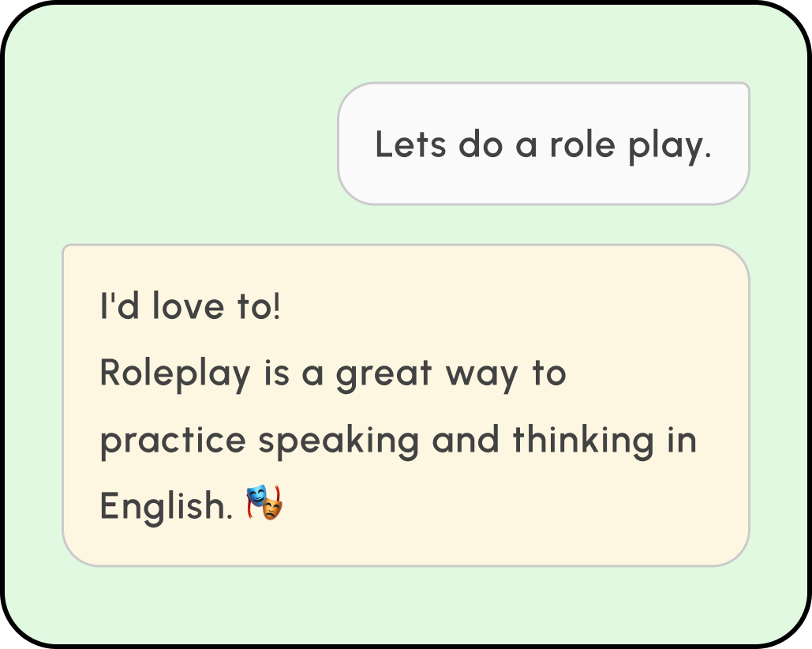This screenshot has width=812, height=649.
Task: Click the word "and" in the reply
Action: (x=466, y=439)
